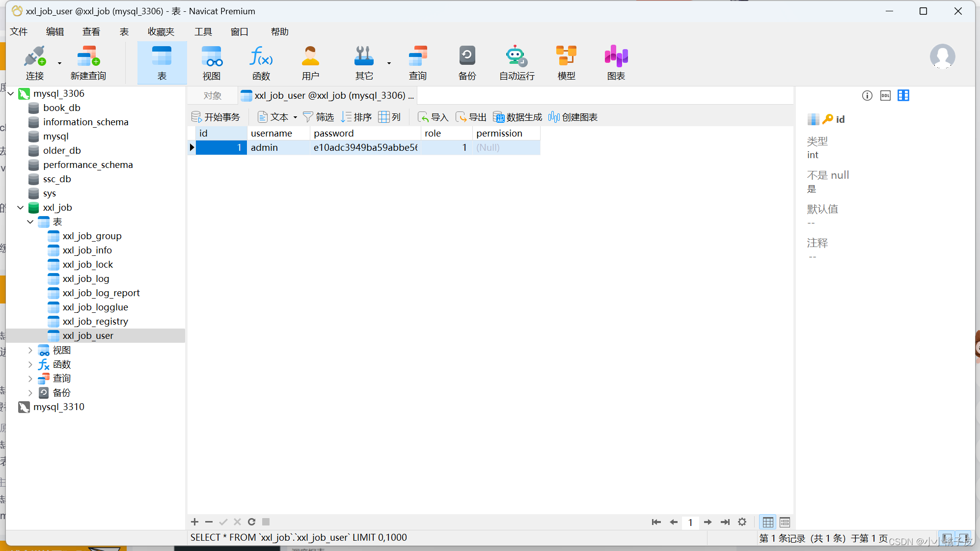Viewport: 980px width, 551px height.
Task: Toggle the DDL pane on right side
Action: pos(885,95)
